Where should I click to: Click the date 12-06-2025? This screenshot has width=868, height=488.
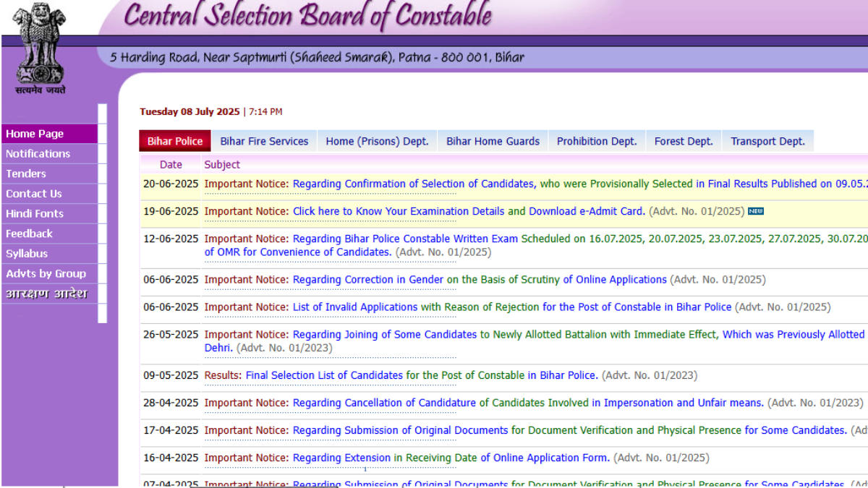171,239
